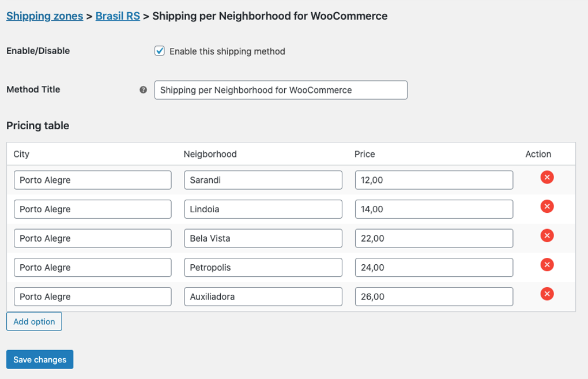The width and height of the screenshot is (588, 379).
Task: Remove the Lindoia neighborhood row
Action: tap(547, 206)
